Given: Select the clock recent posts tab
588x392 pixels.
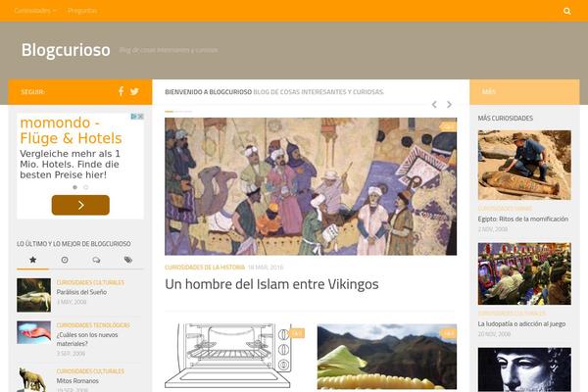Looking at the screenshot, I should click(65, 260).
